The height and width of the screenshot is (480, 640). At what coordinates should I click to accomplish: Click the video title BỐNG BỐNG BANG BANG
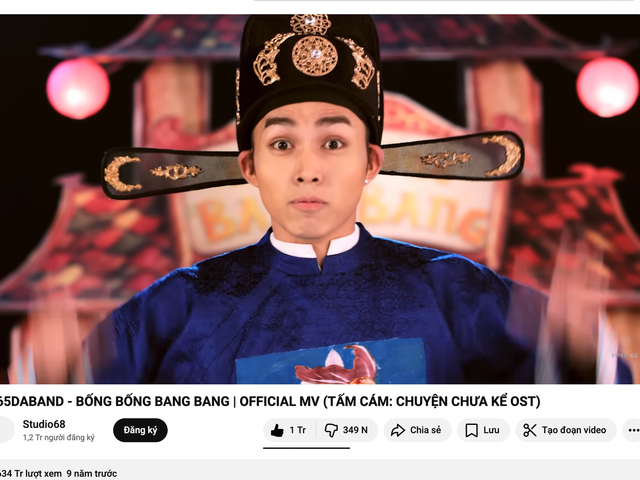(153, 401)
